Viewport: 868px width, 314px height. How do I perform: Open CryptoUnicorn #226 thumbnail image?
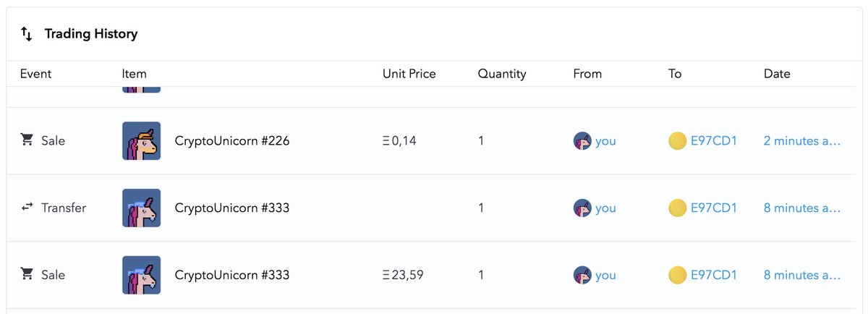click(141, 141)
